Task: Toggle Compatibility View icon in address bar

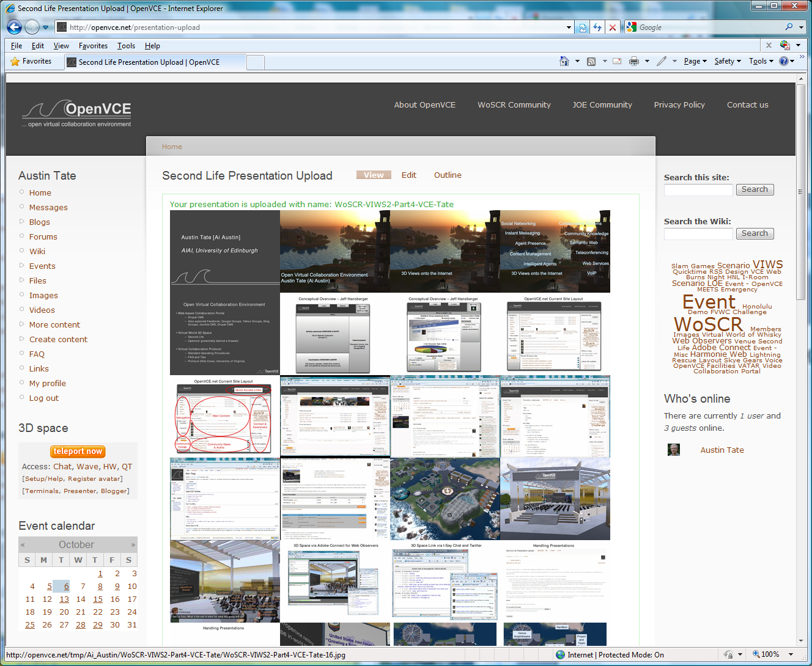Action: point(583,27)
